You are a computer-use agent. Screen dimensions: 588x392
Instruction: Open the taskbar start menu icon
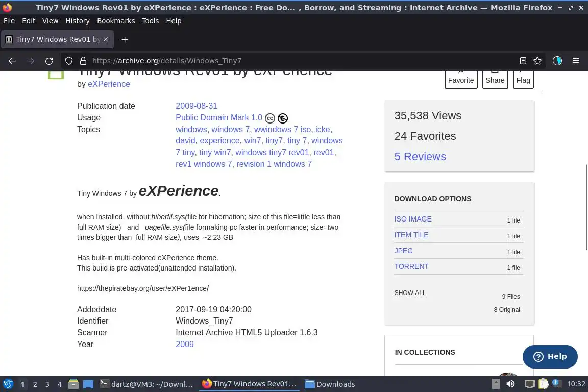(8, 384)
